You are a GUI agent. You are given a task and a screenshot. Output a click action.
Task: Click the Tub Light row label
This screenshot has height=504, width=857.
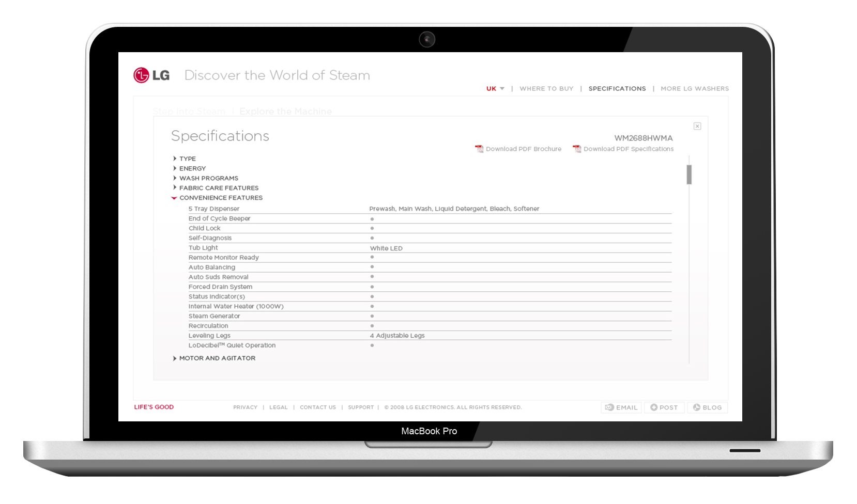coord(203,248)
